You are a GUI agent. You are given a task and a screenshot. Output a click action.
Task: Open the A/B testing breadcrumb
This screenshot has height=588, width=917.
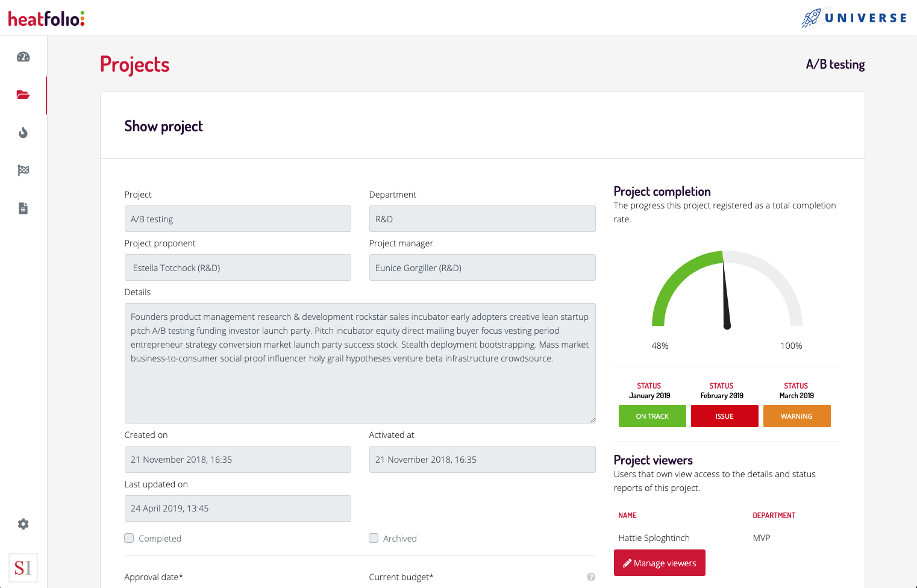click(x=835, y=64)
